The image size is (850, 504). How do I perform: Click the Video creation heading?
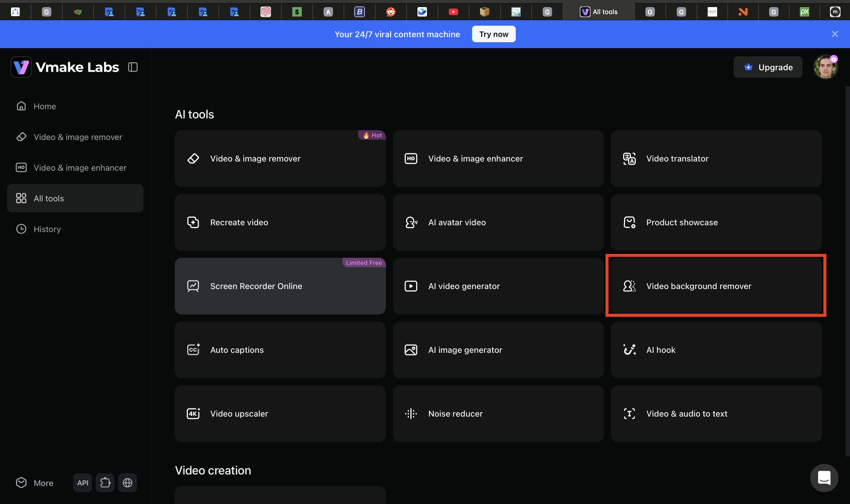[x=213, y=470]
